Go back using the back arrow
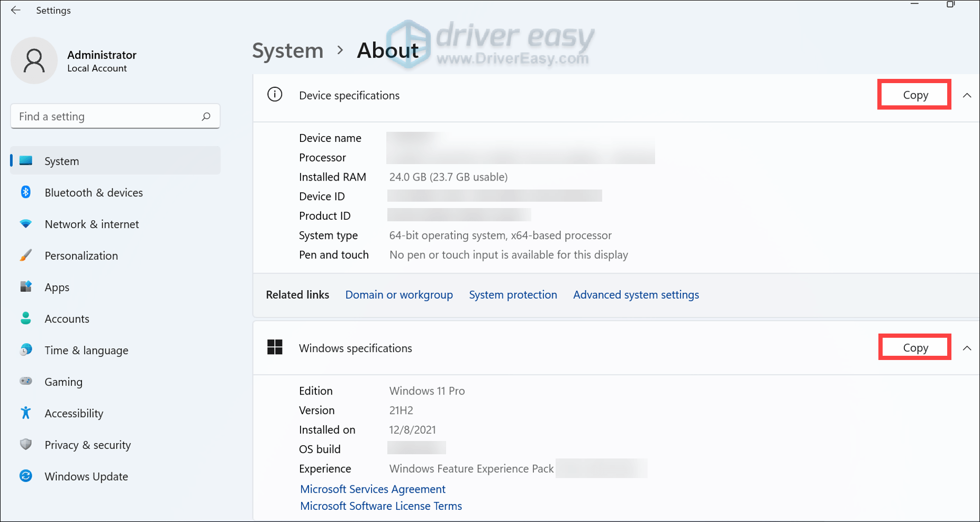Viewport: 980px width, 522px height. [16, 10]
